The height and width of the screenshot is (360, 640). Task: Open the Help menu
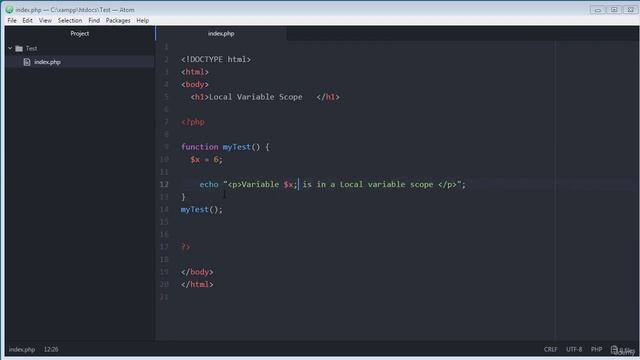(142, 20)
